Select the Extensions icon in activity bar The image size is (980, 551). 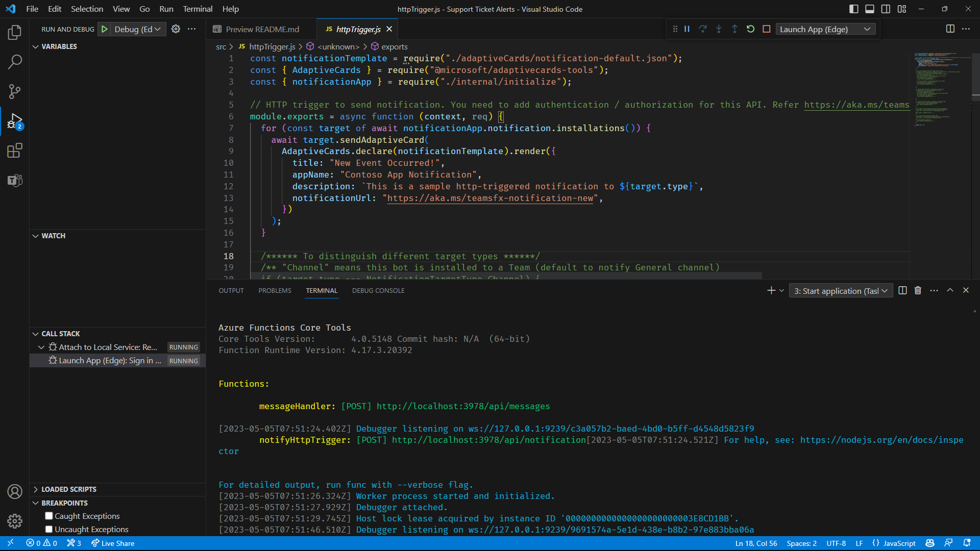coord(15,149)
